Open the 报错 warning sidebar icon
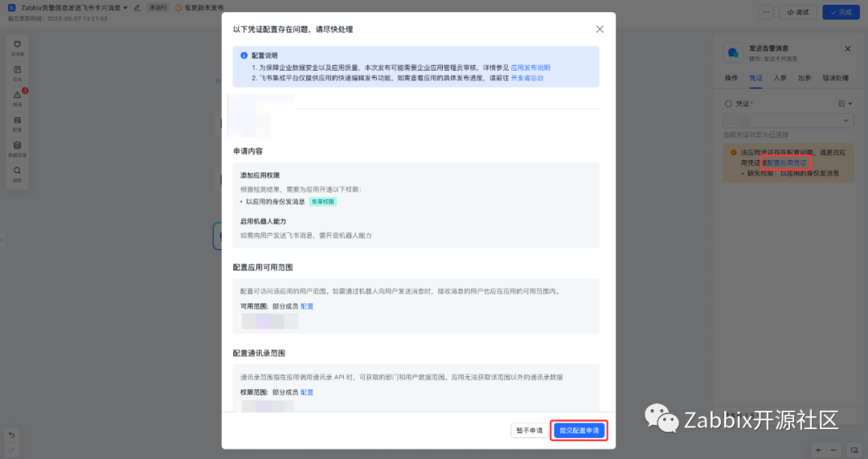The height and width of the screenshot is (459, 868). pos(17,98)
